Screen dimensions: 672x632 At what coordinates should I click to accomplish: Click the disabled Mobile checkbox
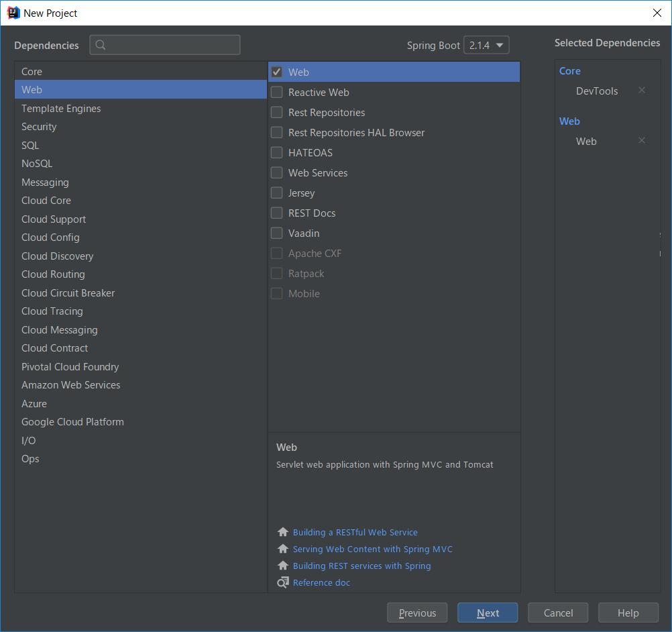coord(277,294)
